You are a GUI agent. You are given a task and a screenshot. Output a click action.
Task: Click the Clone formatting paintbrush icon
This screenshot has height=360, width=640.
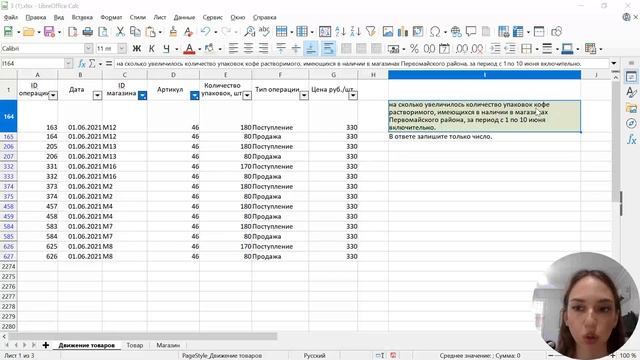pyautogui.click(x=173, y=31)
